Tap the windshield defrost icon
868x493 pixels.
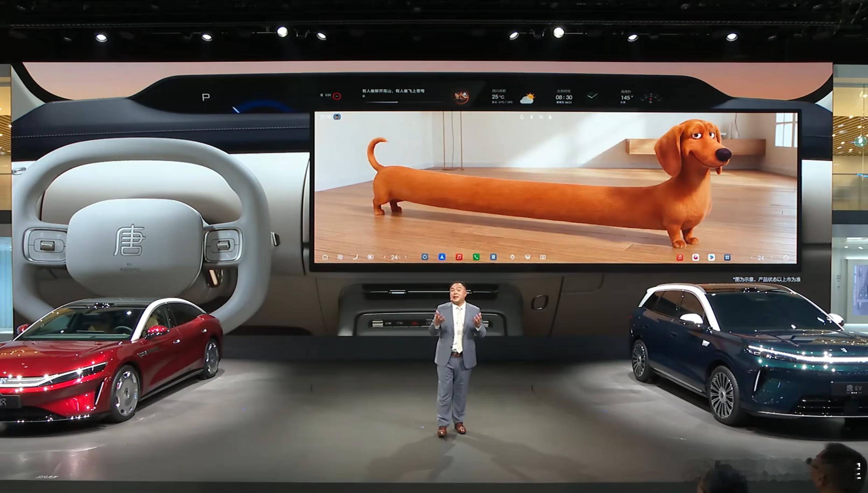pyautogui.click(x=528, y=257)
